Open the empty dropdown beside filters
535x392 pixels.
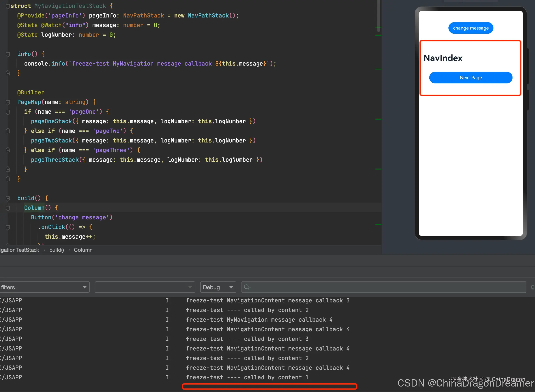[x=145, y=287]
